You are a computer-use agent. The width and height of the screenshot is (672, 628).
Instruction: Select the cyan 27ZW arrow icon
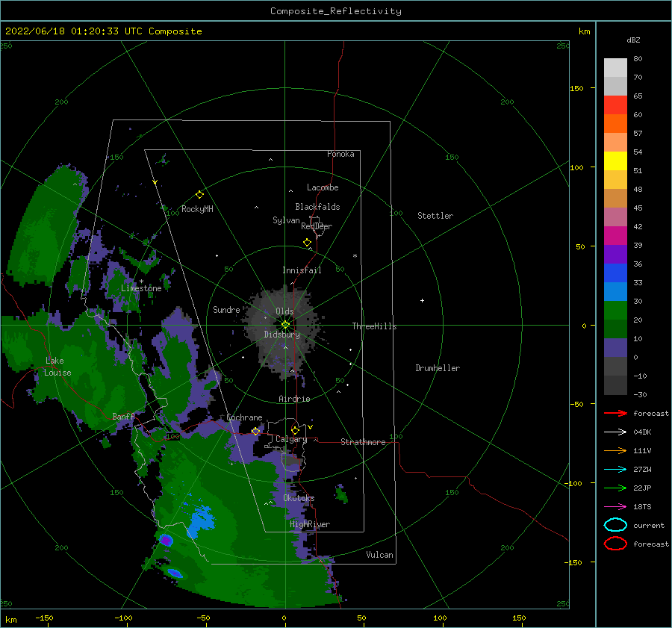(x=615, y=470)
